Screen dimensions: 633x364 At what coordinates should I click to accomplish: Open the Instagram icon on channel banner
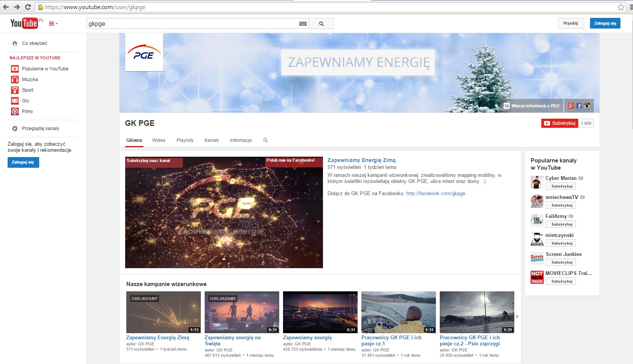[x=587, y=106]
